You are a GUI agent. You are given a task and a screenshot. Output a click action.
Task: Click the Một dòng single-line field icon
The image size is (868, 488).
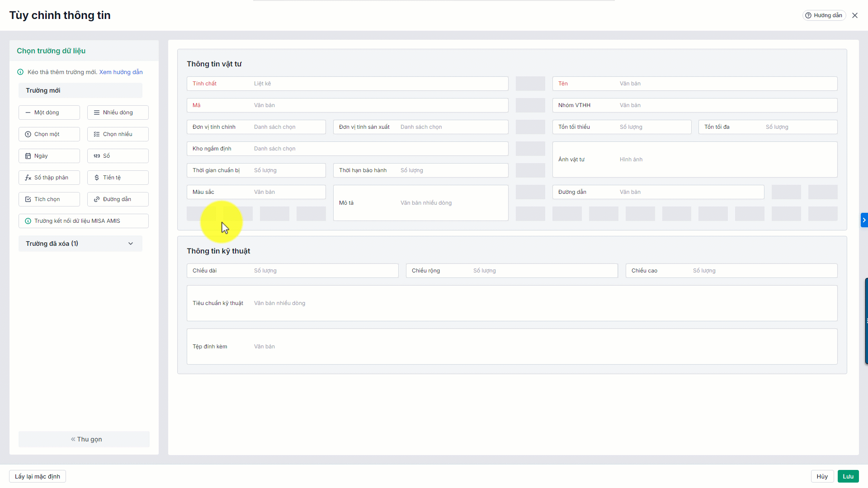28,113
